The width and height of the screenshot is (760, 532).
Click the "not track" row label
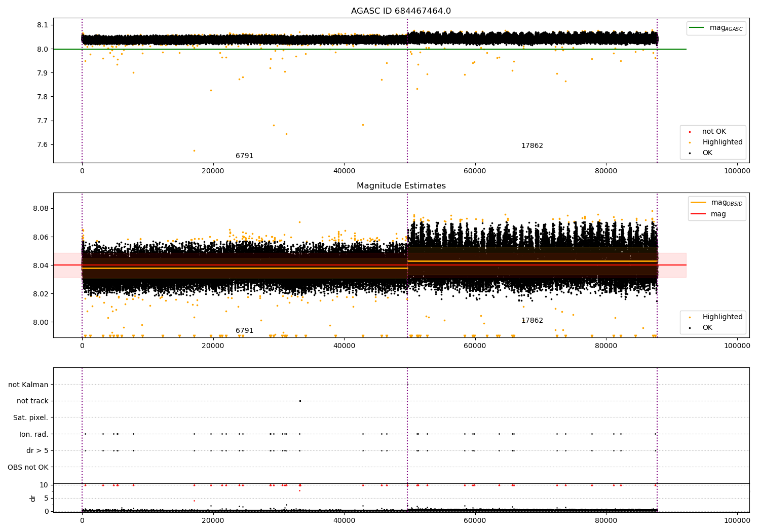[32, 401]
